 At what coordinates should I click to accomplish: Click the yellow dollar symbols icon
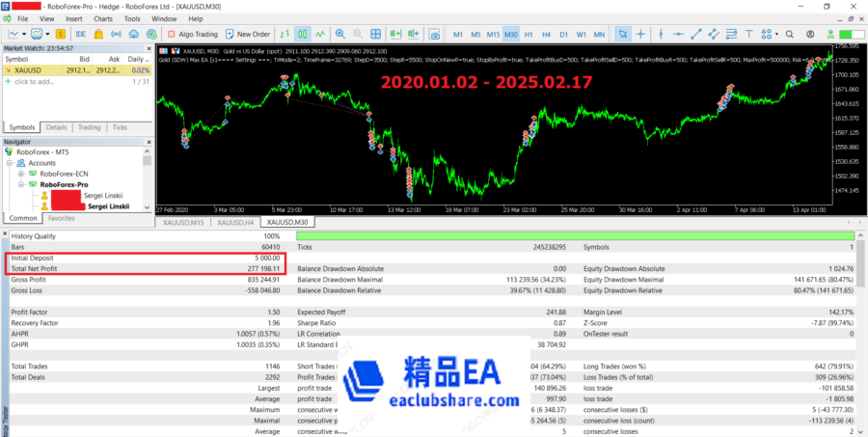(x=61, y=35)
